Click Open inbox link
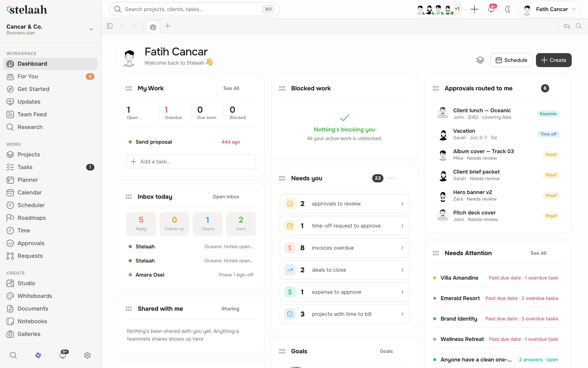The image size is (588, 368). (226, 197)
